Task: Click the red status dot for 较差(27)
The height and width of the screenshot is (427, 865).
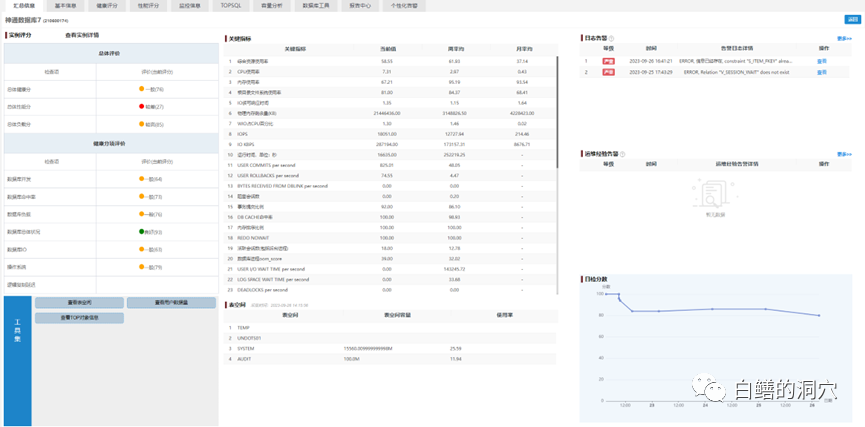Action: 143,105
